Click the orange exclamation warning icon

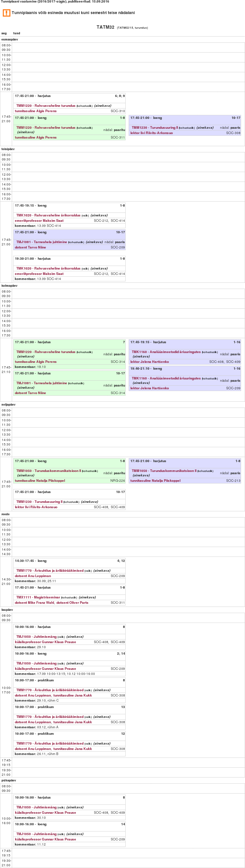point(6,13)
